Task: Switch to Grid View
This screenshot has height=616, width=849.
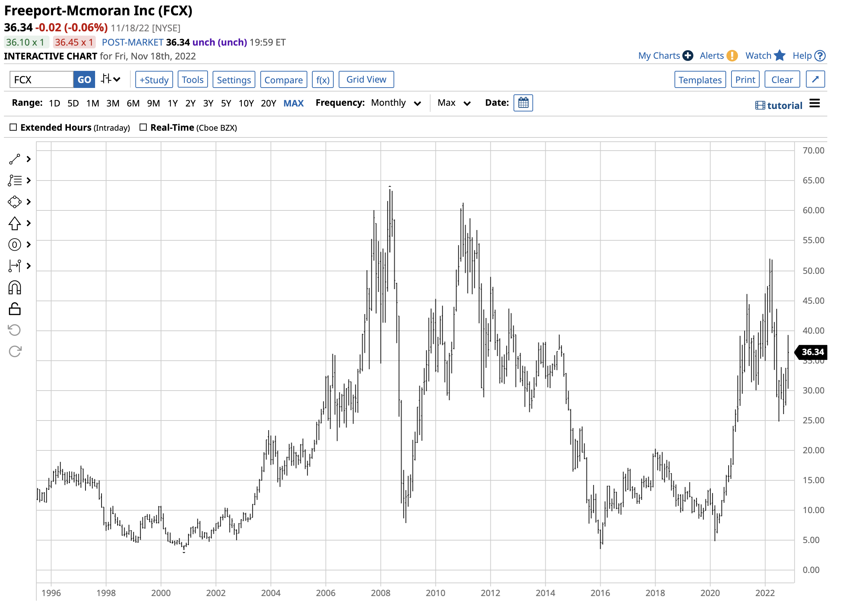Action: 366,79
